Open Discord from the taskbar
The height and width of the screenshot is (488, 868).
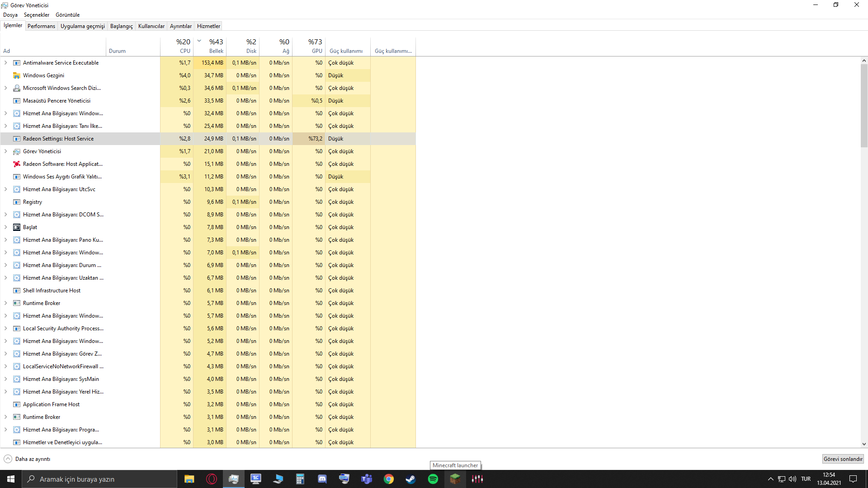click(x=322, y=479)
